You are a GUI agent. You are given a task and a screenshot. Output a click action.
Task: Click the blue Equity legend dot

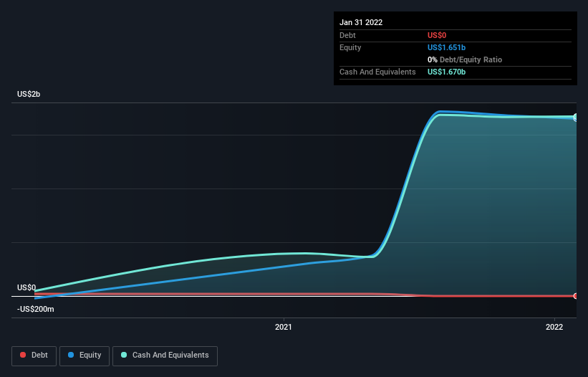tap(71, 355)
